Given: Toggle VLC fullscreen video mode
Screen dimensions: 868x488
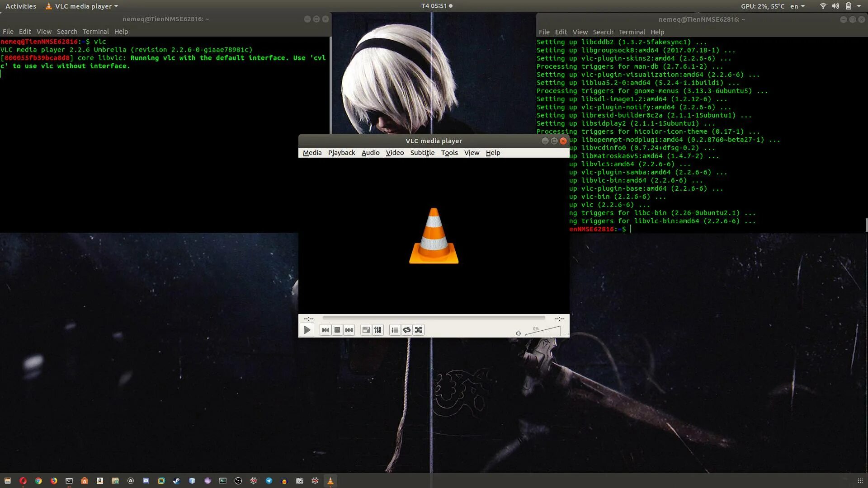Looking at the screenshot, I should pos(366,330).
